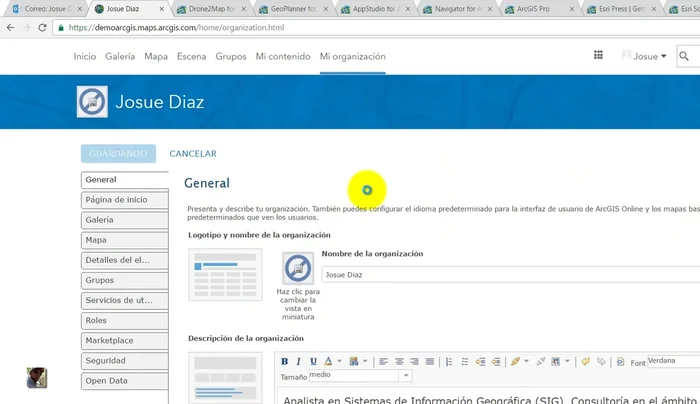Reload the page with refresh icon

pos(42,28)
